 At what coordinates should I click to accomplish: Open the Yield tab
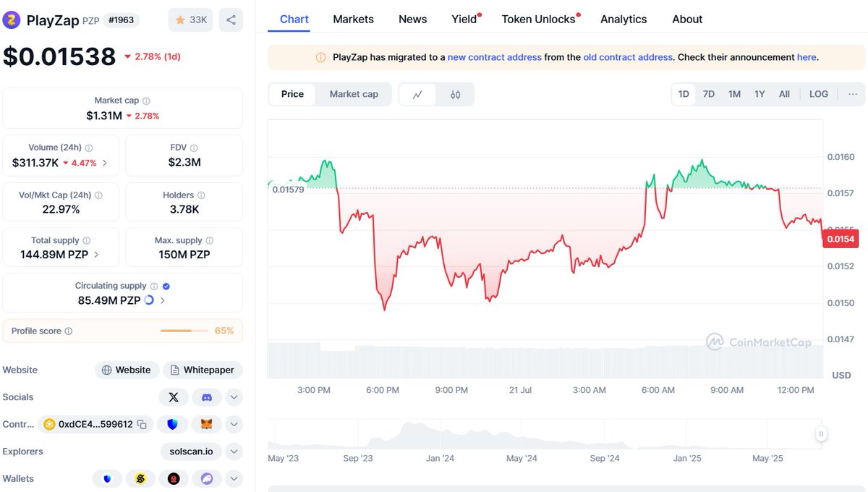coord(465,20)
